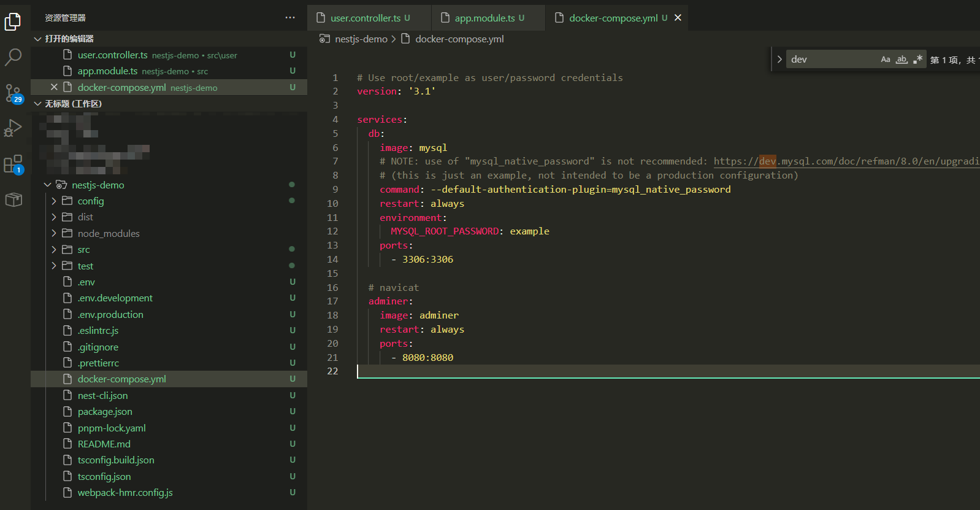The image size is (980, 510).
Task: Open the explorer more actions ellipsis menu
Action: (290, 18)
